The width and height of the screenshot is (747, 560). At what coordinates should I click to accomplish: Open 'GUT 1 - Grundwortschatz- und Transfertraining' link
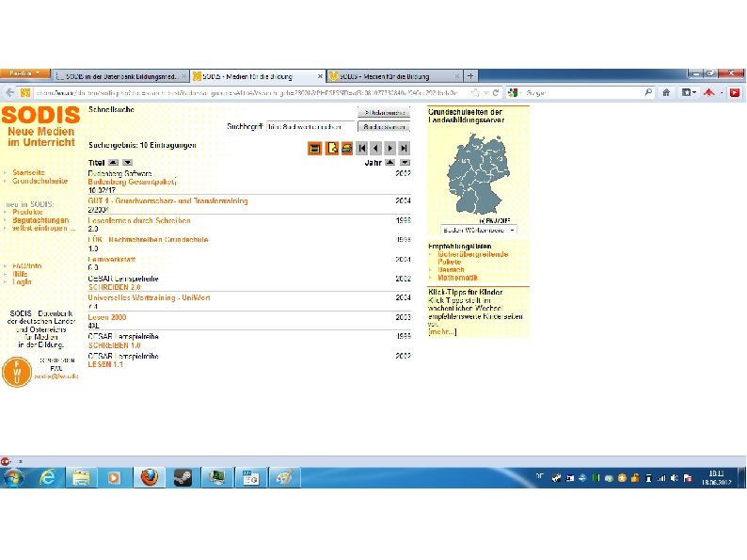[167, 200]
